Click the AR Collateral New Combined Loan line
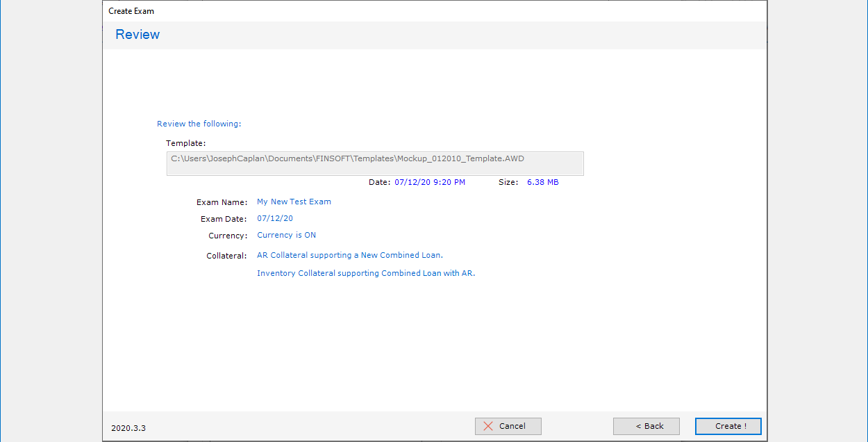The height and width of the screenshot is (442, 868). coord(349,255)
